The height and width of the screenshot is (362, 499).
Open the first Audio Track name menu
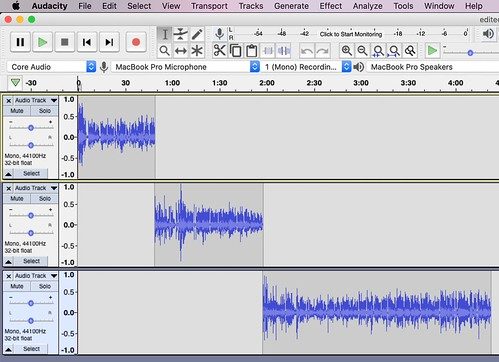click(x=35, y=100)
